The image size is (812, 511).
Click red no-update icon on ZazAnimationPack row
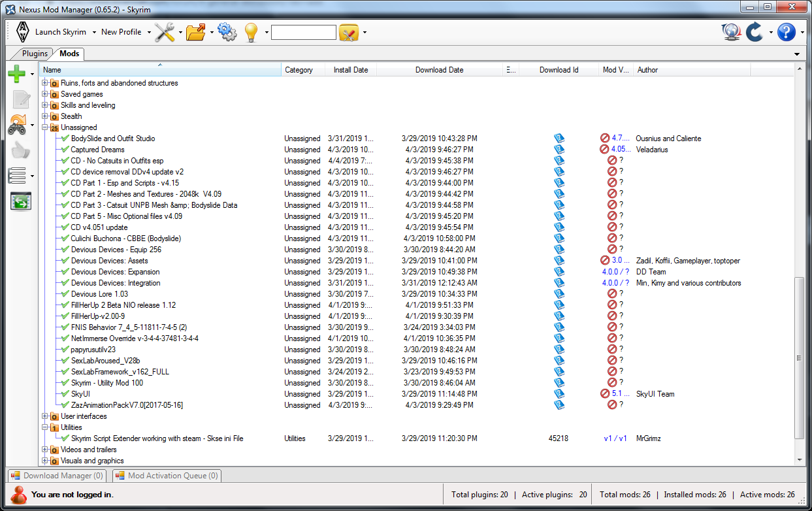(x=612, y=405)
